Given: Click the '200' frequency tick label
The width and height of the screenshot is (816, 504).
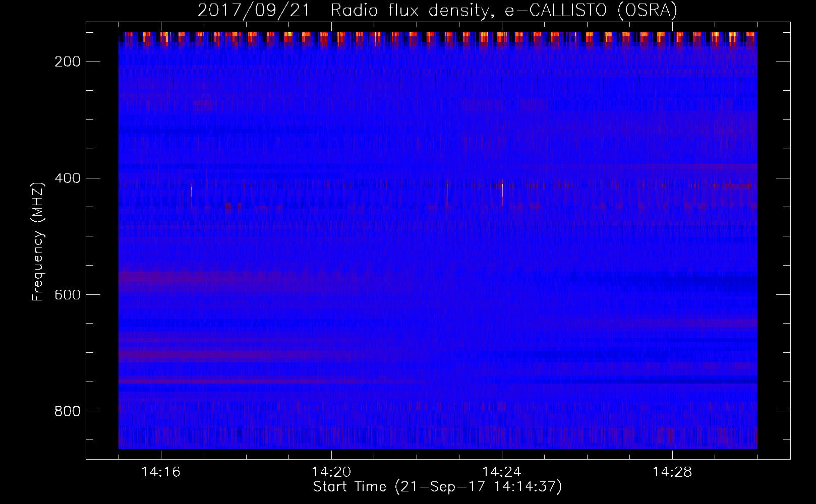Looking at the screenshot, I should 67,61.
